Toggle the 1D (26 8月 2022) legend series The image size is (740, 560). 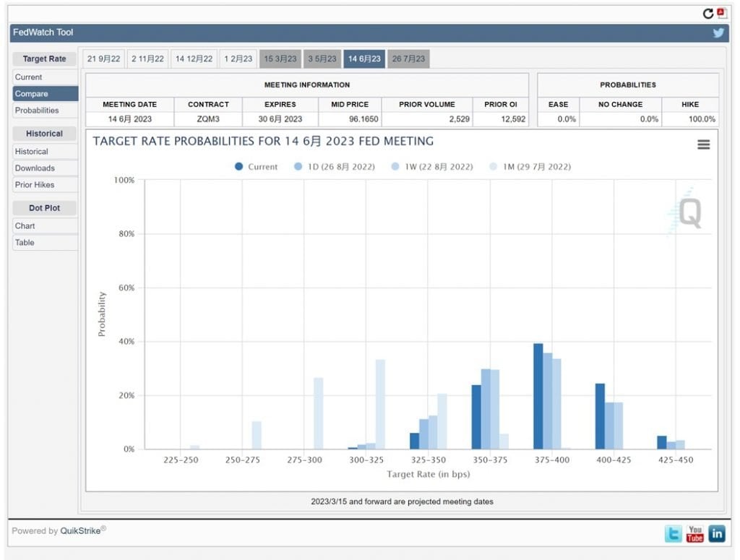pyautogui.click(x=335, y=166)
